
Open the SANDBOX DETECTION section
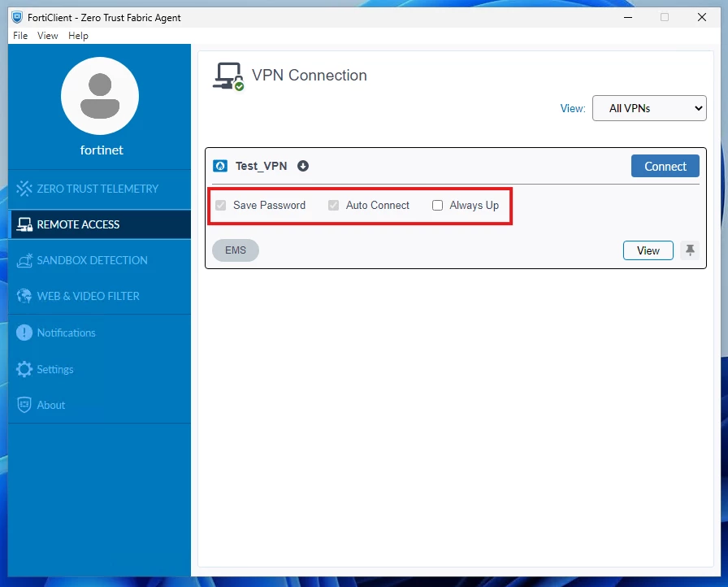pyautogui.click(x=99, y=260)
